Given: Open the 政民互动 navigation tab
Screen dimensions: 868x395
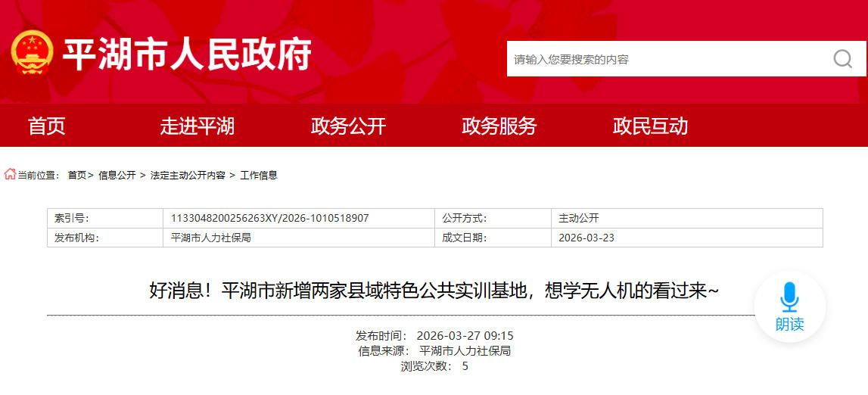Looking at the screenshot, I should pyautogui.click(x=651, y=126).
